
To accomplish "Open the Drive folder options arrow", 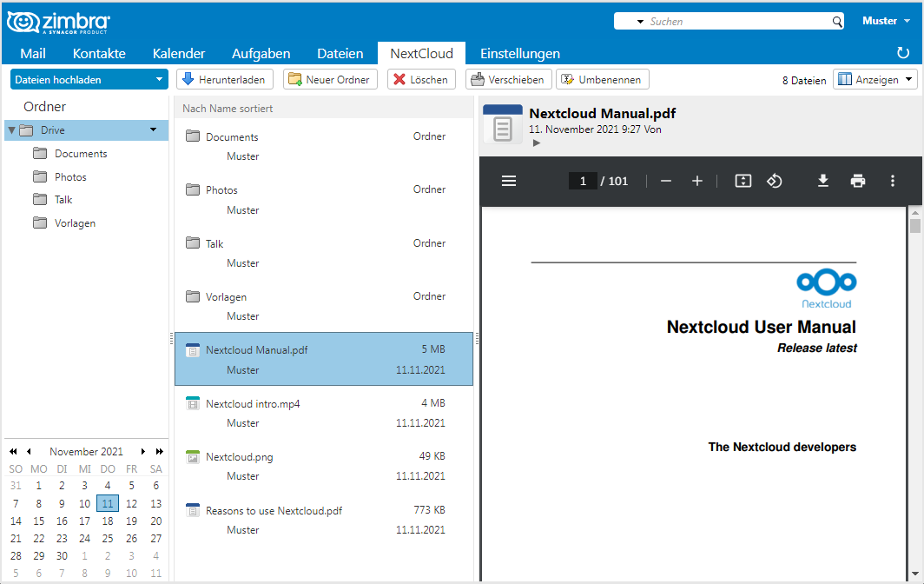I will point(153,129).
